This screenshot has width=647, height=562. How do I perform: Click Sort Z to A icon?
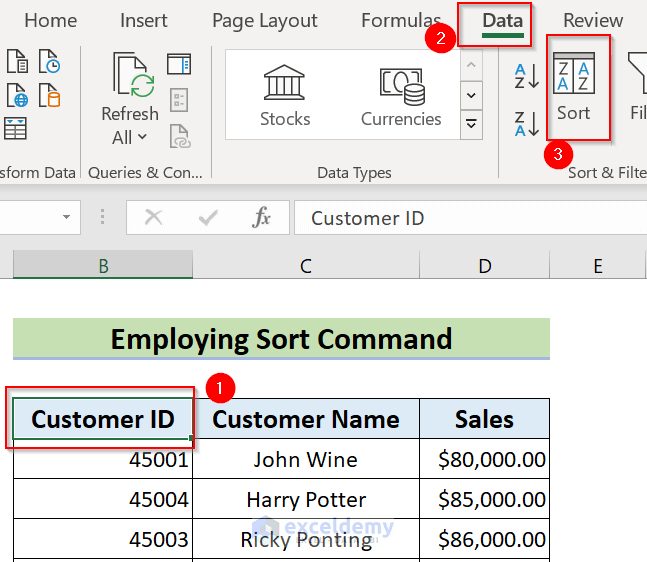click(526, 123)
